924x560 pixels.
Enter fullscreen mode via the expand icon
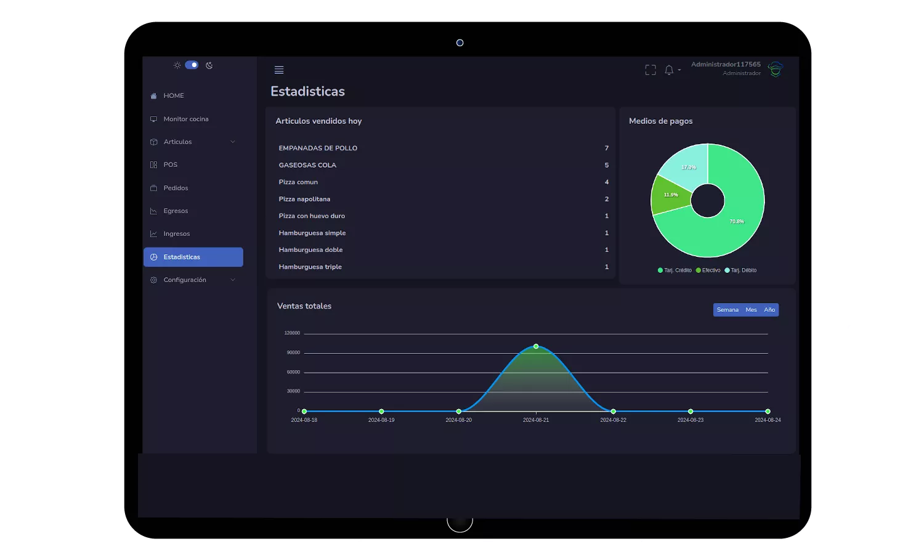(650, 70)
